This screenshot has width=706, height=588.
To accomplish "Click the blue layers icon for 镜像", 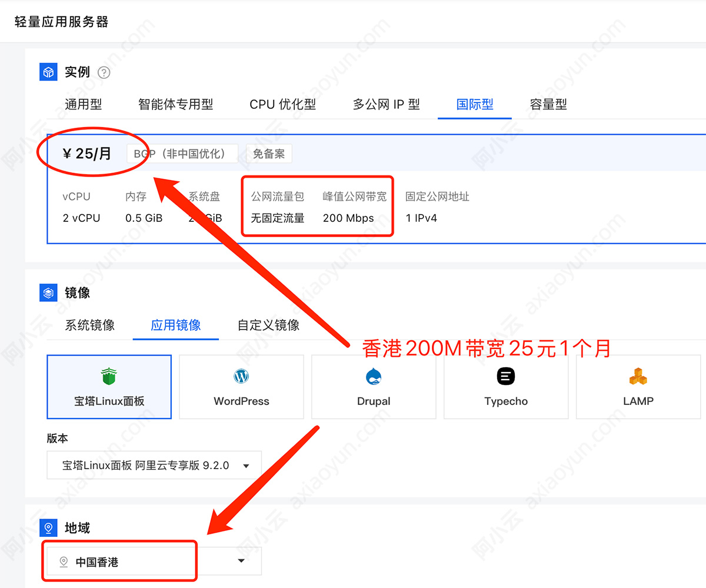I will coord(48,293).
